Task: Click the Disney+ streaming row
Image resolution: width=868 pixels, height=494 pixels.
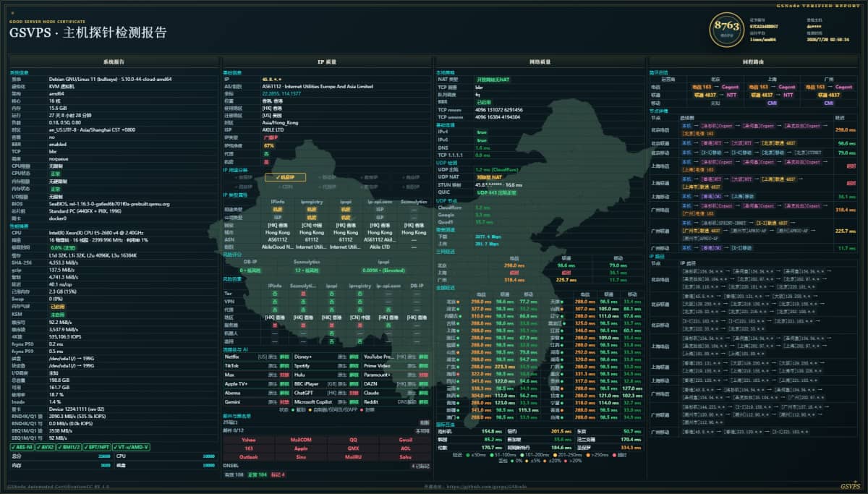Action: click(x=326, y=357)
